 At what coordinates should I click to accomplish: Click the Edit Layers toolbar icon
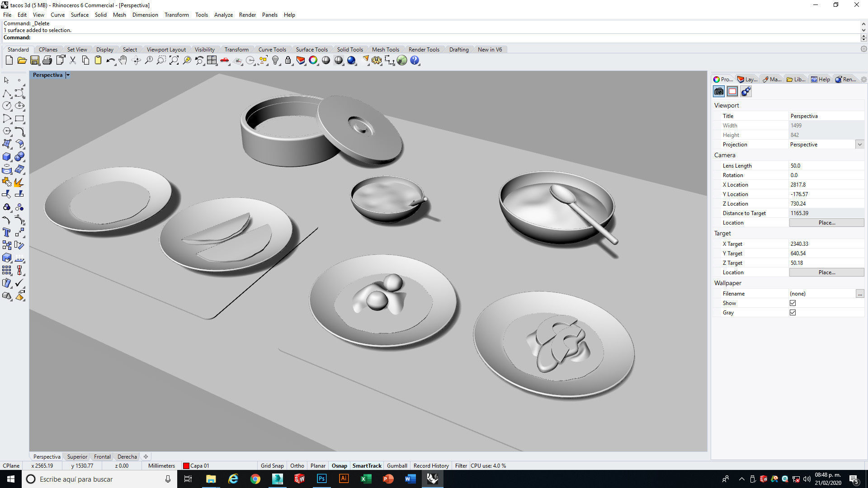300,61
